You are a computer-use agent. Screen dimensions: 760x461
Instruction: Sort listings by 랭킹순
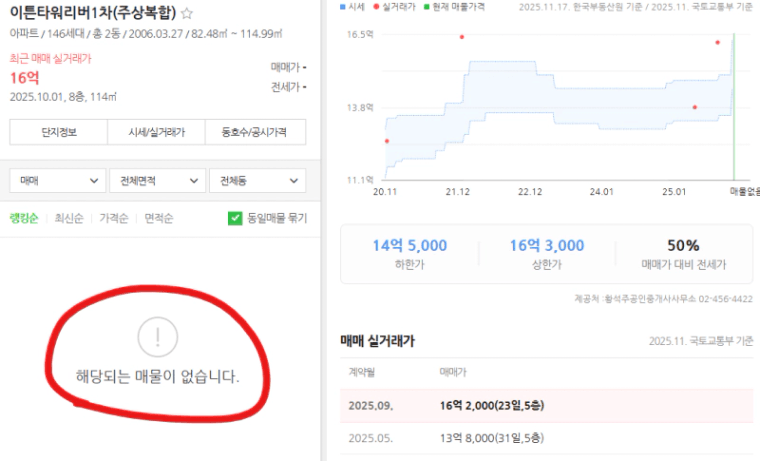tap(24, 218)
